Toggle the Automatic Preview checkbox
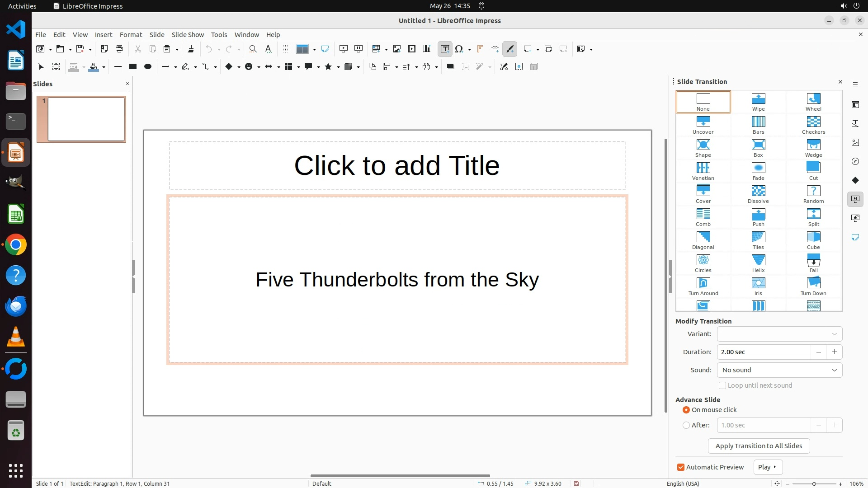Image resolution: width=868 pixels, height=488 pixels. (x=681, y=467)
